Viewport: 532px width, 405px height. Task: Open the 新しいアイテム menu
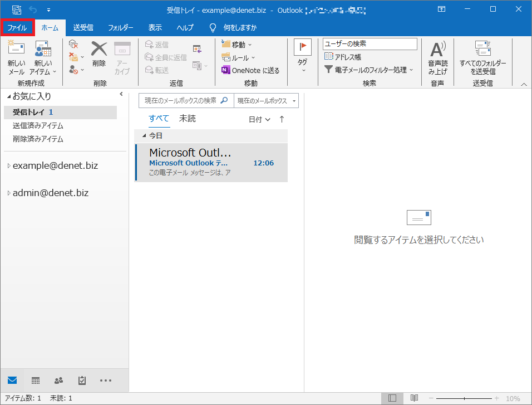tap(43, 57)
